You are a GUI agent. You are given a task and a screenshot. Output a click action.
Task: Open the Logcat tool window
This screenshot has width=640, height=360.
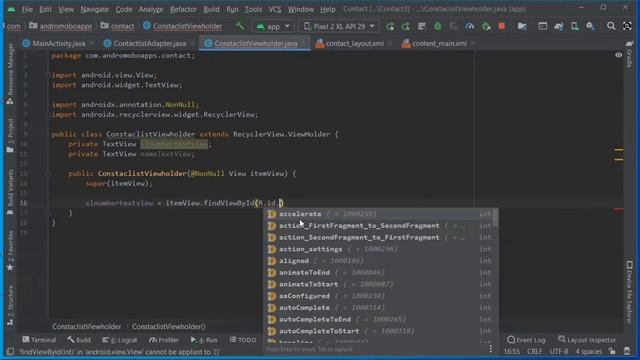tap(120, 340)
